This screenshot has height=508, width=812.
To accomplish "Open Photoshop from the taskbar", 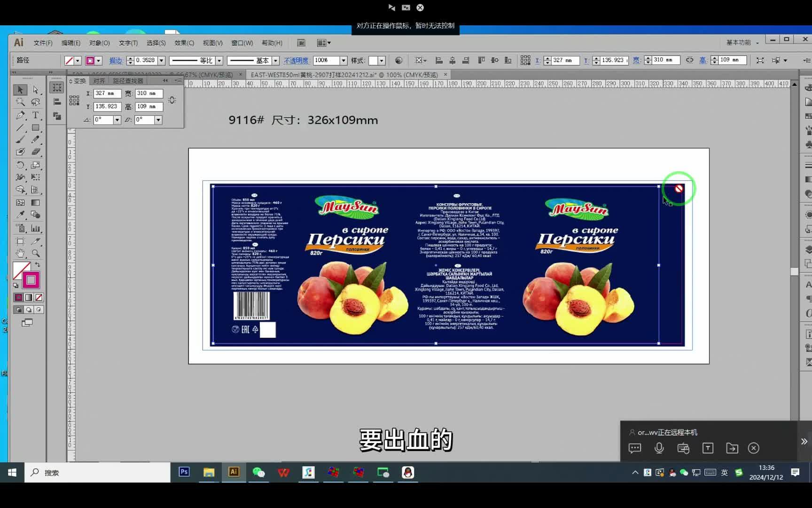I will click(x=184, y=472).
